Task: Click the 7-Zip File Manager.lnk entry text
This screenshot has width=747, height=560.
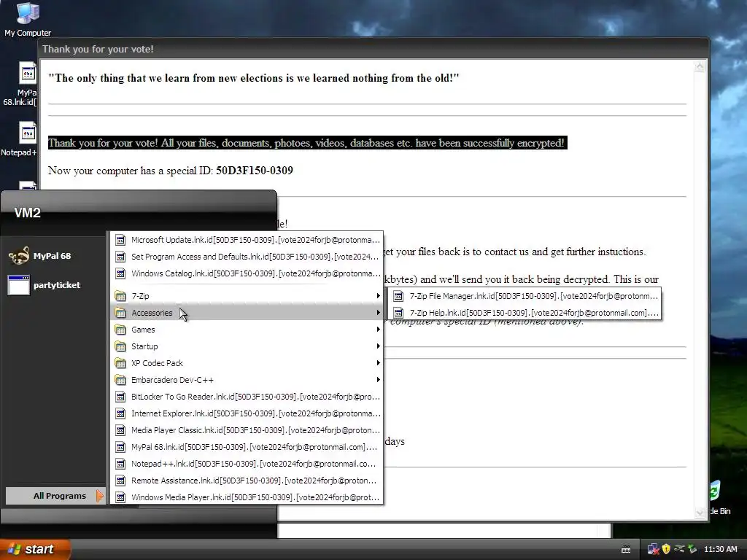Action: pos(533,296)
